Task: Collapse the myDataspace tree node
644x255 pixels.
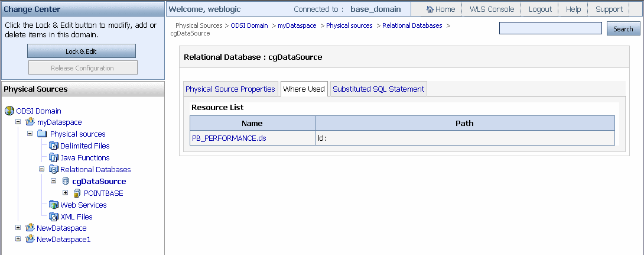Action: [x=18, y=122]
